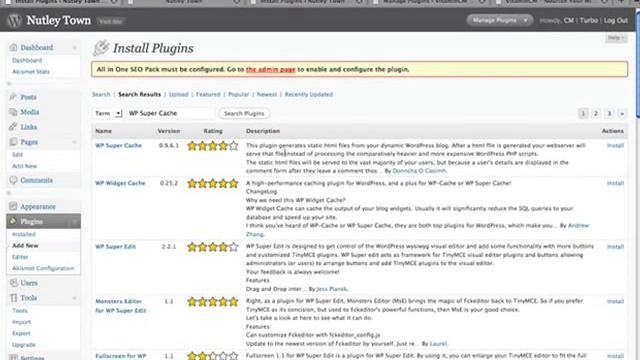Open author Donncha O Caoimh link
640x360 pixels.
(419, 171)
